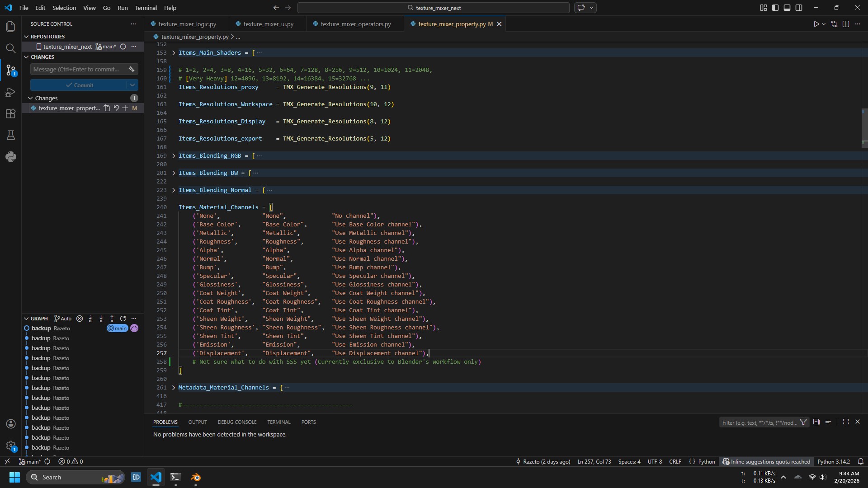Click CRLF line ending in status bar
868x488 pixels.
[x=675, y=461]
